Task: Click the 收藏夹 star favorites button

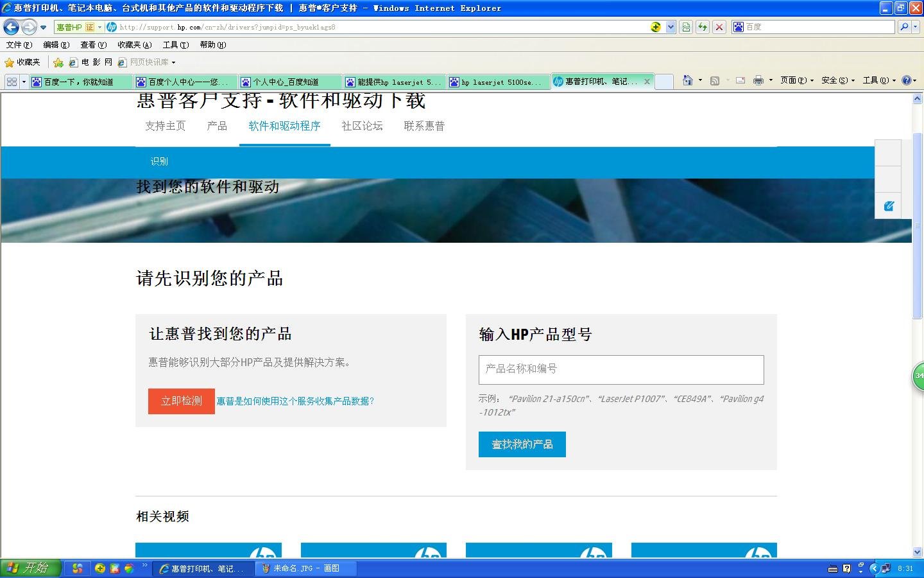Action: point(22,62)
